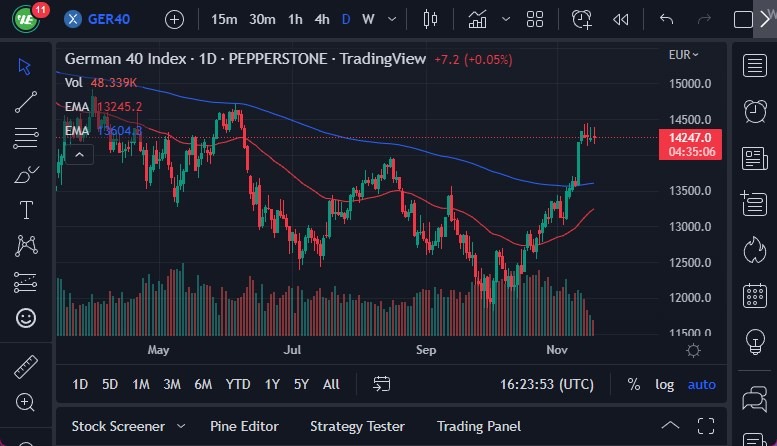Viewport: 777px width, 446px height.
Task: Toggle the log scale mode
Action: [x=664, y=384]
